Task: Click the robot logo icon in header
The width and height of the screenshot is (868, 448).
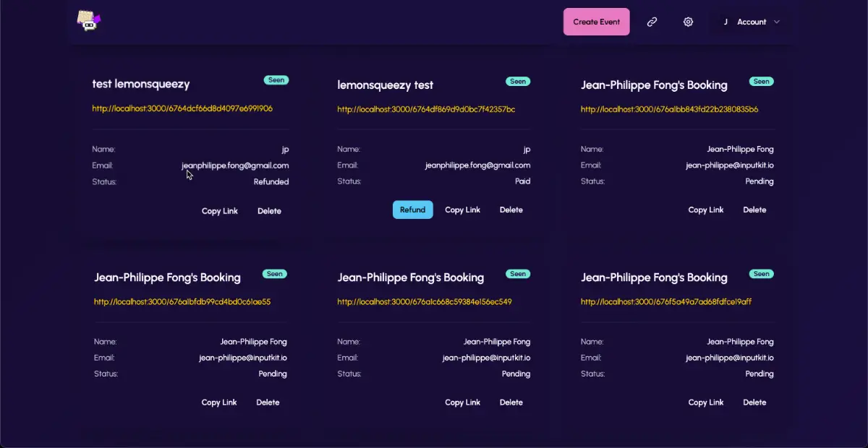Action: tap(89, 21)
